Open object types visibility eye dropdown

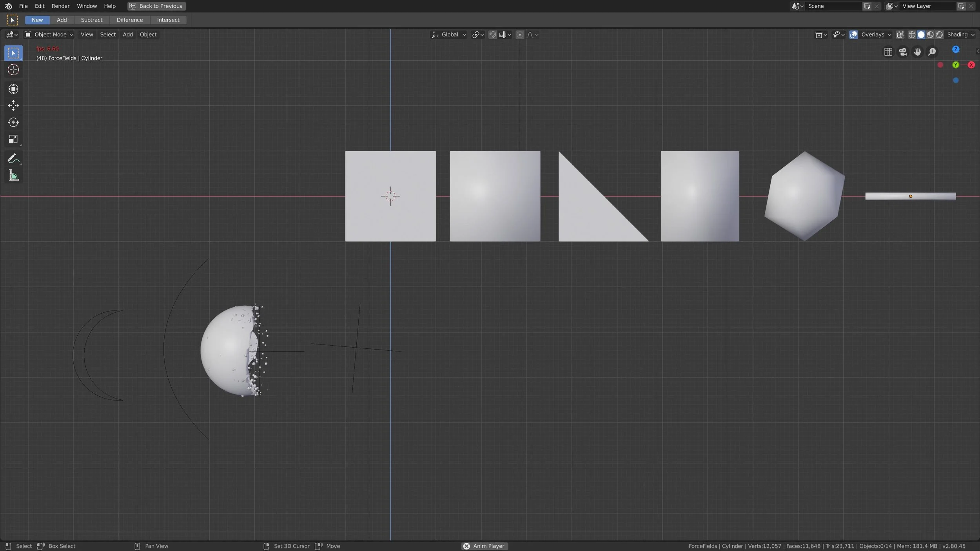838,34
